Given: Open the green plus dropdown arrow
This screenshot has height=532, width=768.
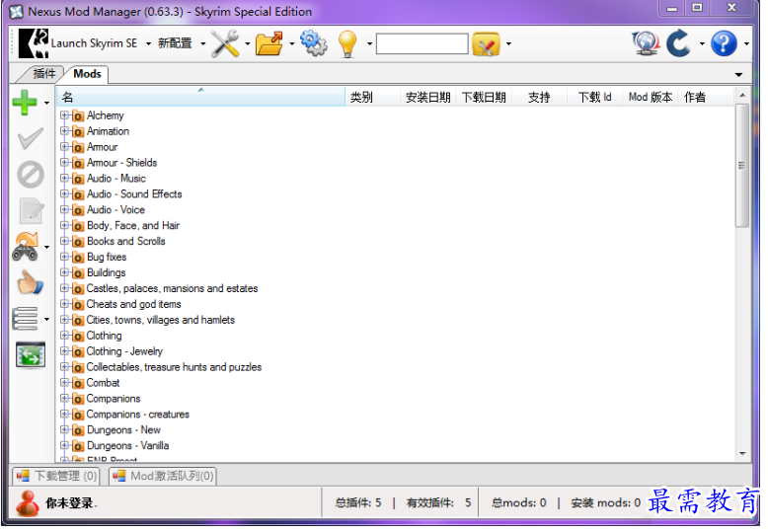Looking at the screenshot, I should pos(46,103).
